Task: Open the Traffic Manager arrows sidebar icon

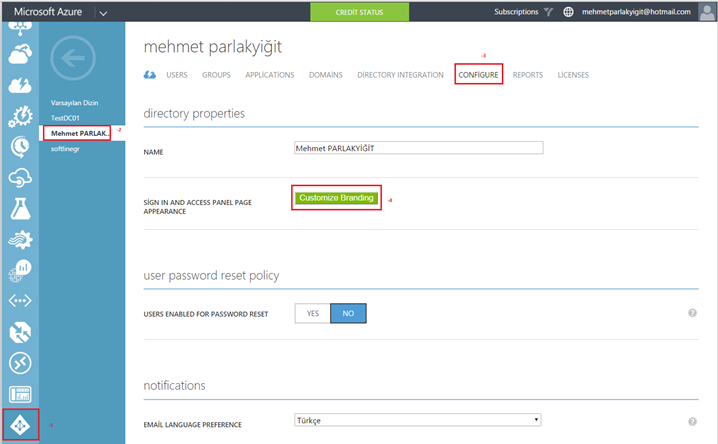Action: pyautogui.click(x=20, y=332)
